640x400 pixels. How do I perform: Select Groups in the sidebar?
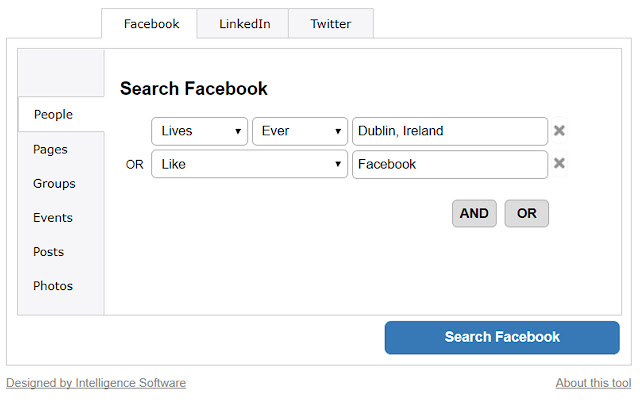[x=54, y=184]
